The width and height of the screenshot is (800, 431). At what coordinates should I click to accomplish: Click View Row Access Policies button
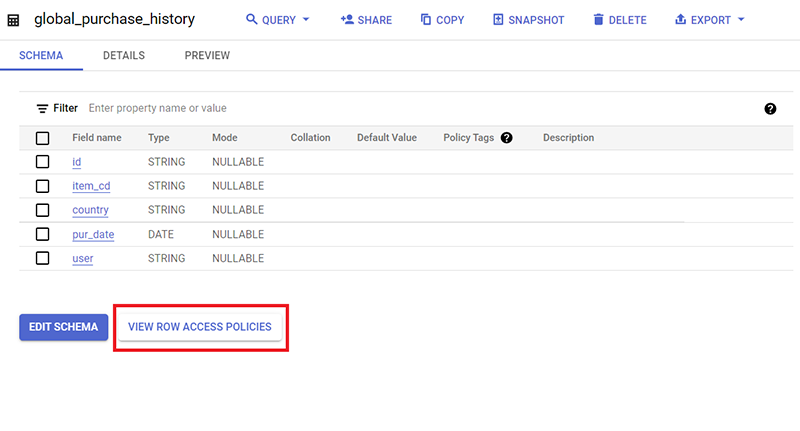click(200, 327)
